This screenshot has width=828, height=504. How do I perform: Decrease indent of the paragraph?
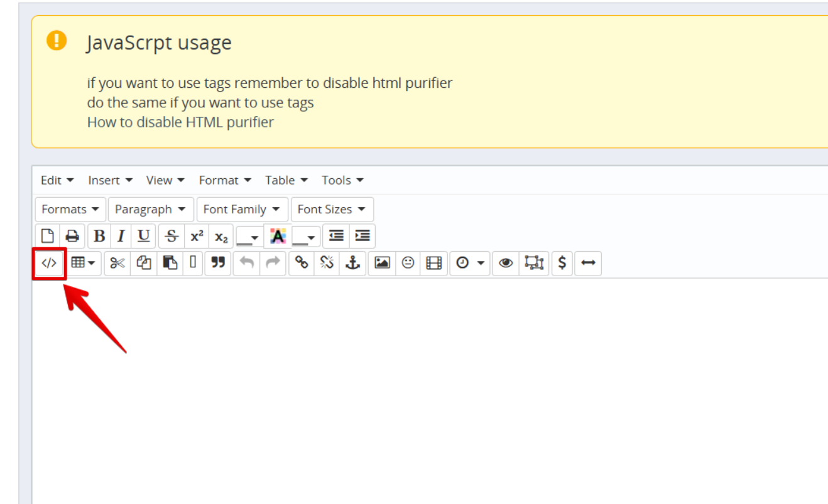(x=337, y=236)
